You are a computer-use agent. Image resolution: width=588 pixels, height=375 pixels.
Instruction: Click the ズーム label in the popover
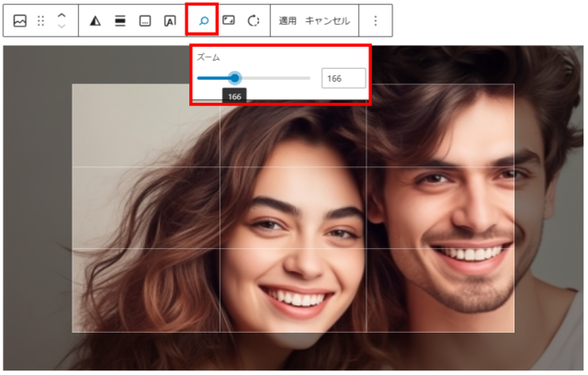209,57
